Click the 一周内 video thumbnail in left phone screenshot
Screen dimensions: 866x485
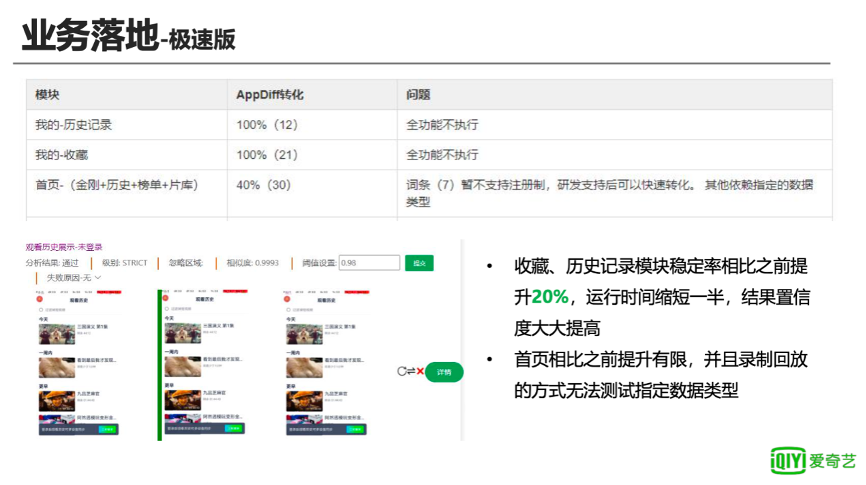point(56,367)
